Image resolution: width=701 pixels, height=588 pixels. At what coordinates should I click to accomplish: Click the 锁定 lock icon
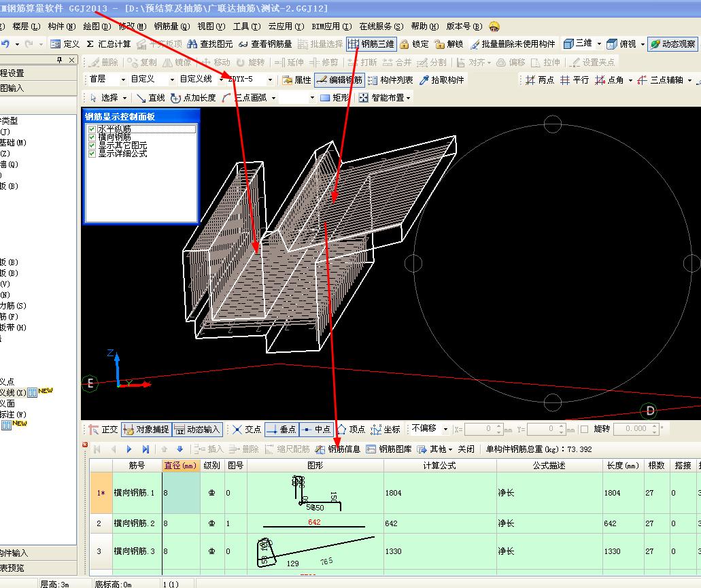(415, 44)
